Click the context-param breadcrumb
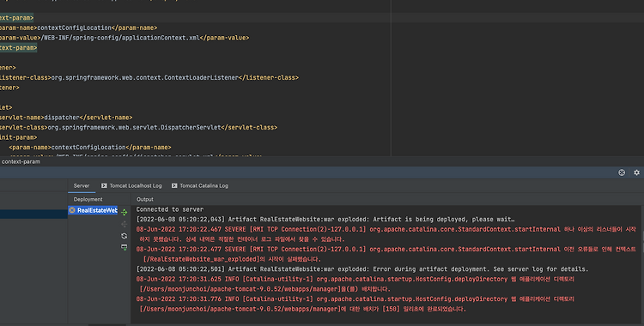The height and width of the screenshot is (326, 644). pos(21,162)
